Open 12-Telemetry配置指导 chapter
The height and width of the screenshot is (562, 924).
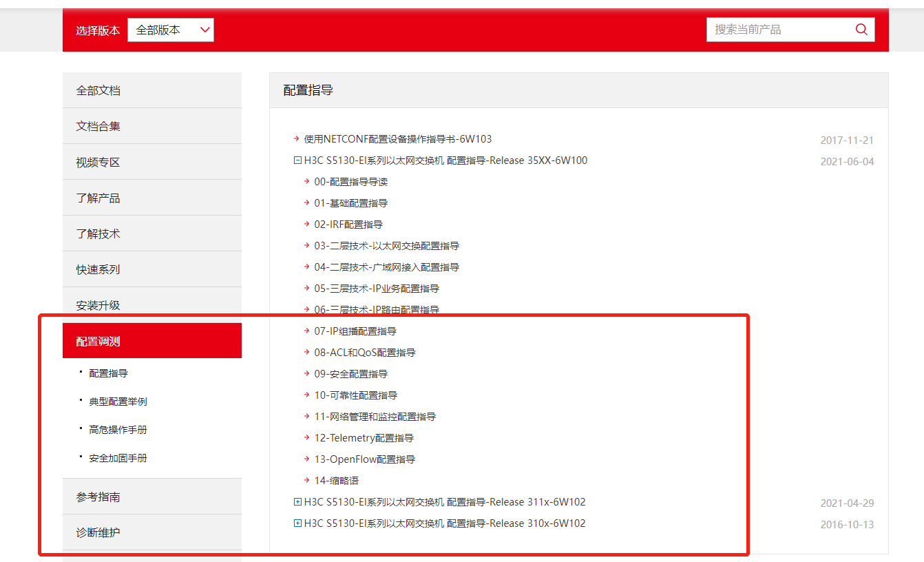(x=364, y=438)
